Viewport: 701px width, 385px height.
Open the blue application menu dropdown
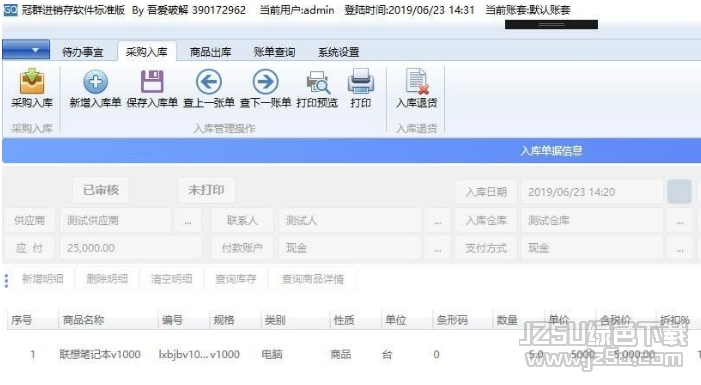[25, 50]
